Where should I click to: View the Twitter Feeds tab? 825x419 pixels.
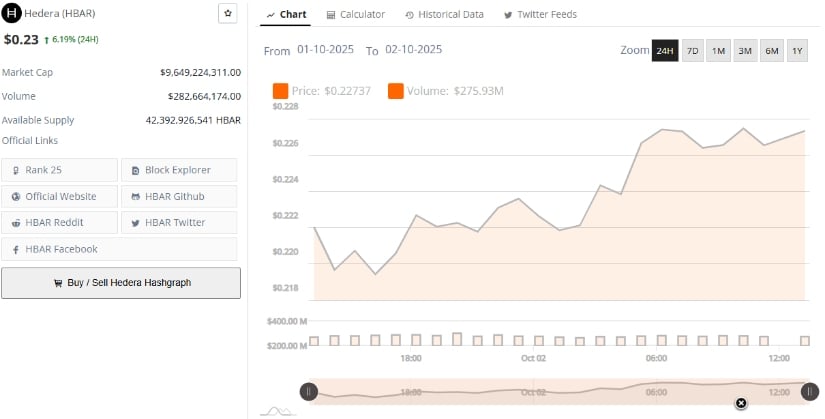point(540,15)
